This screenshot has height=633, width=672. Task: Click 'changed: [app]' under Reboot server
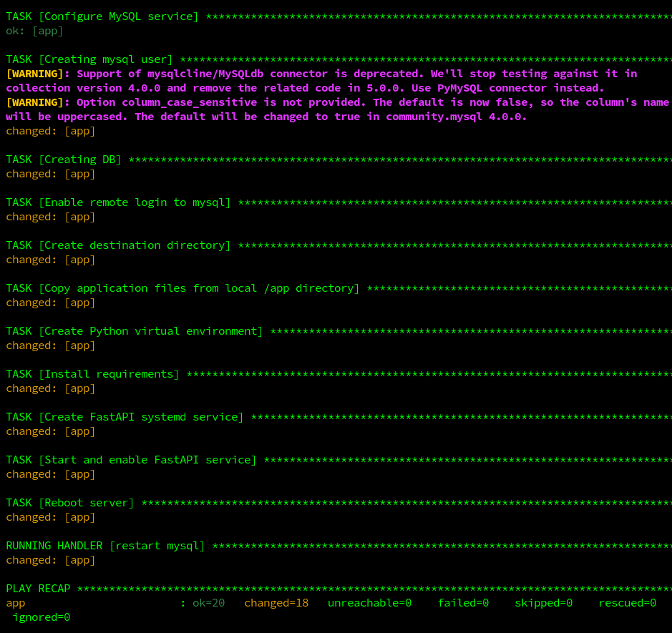pyautogui.click(x=51, y=517)
